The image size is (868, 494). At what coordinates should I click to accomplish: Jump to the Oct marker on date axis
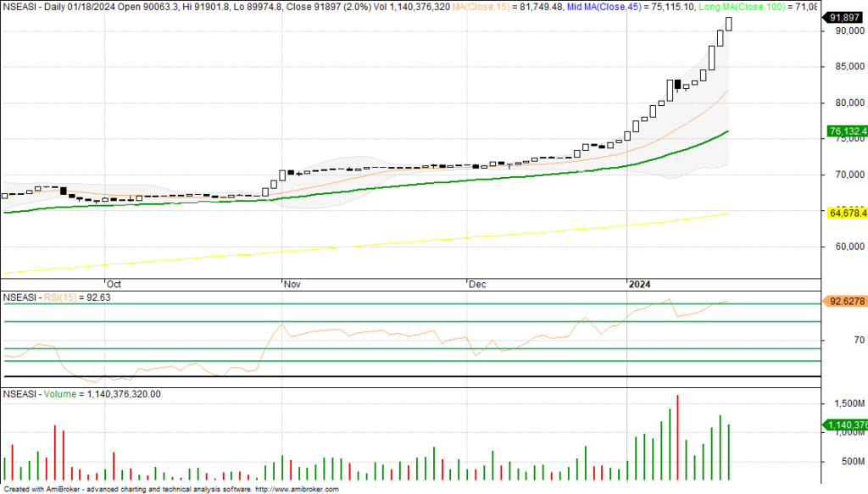(113, 286)
